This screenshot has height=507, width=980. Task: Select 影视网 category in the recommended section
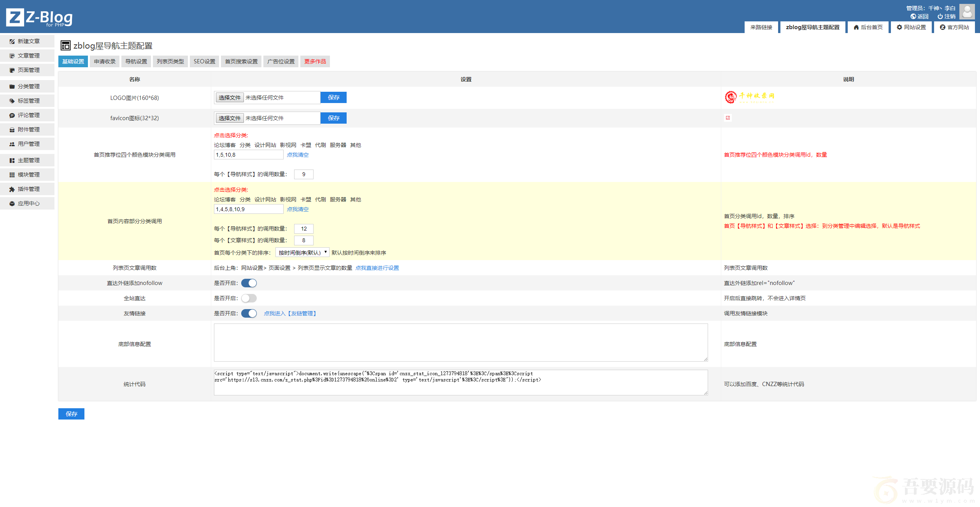pyautogui.click(x=288, y=145)
